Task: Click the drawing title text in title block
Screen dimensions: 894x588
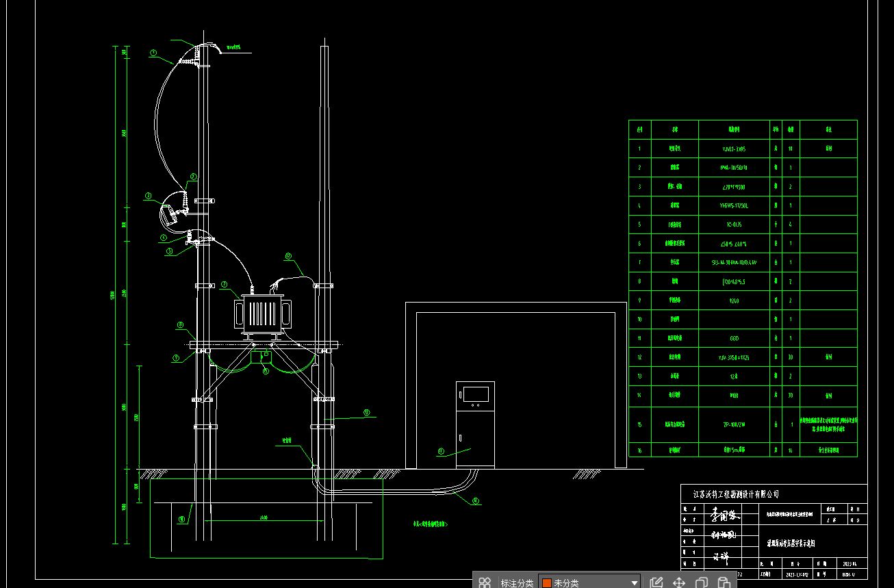Action: pyautogui.click(x=791, y=543)
